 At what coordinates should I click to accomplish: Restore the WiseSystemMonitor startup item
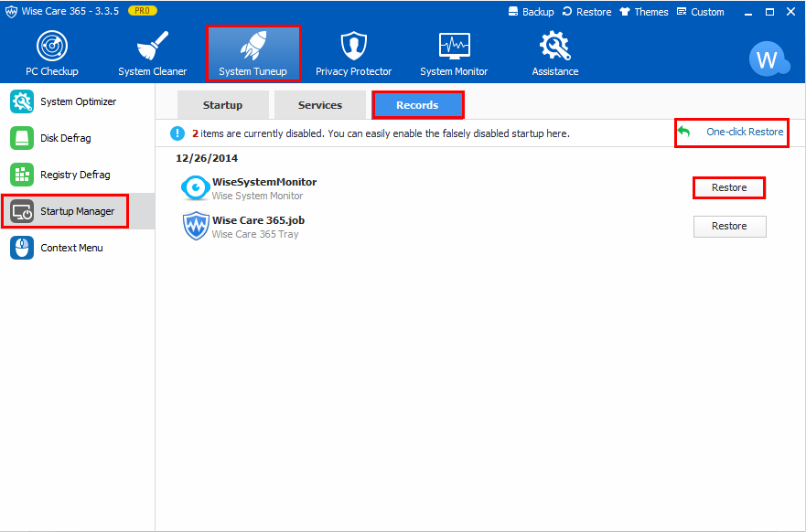click(729, 187)
